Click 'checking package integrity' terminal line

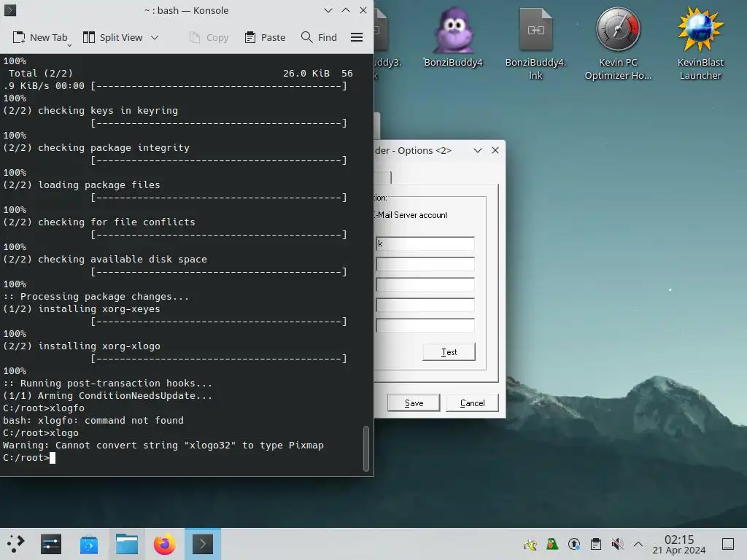click(x=96, y=147)
